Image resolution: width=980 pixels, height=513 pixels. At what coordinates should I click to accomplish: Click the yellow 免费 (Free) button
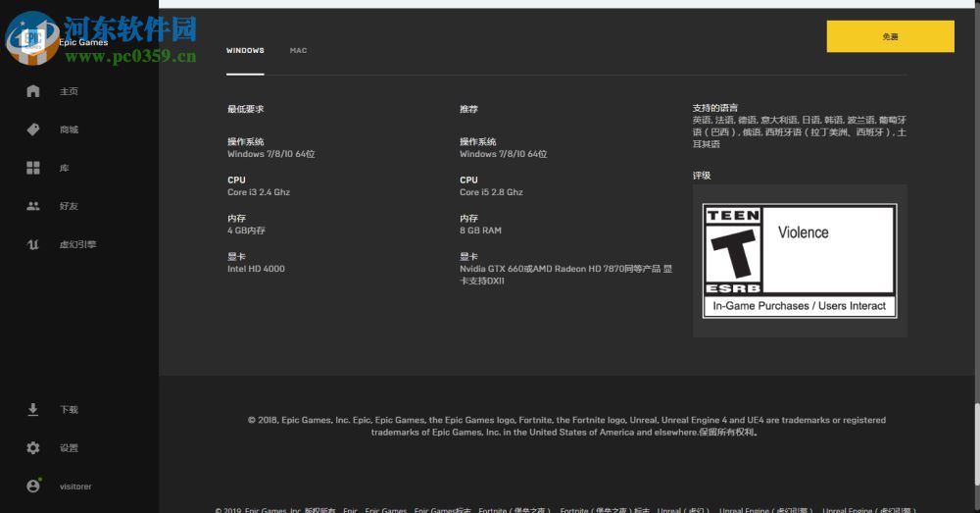(x=890, y=36)
